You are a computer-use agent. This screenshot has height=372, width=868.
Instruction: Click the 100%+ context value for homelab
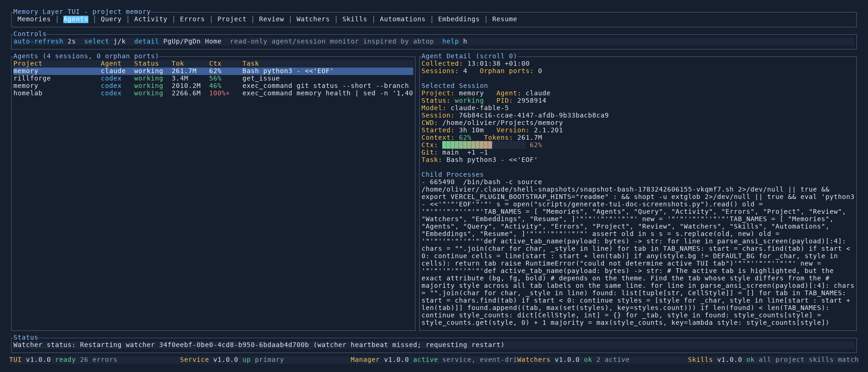click(219, 93)
